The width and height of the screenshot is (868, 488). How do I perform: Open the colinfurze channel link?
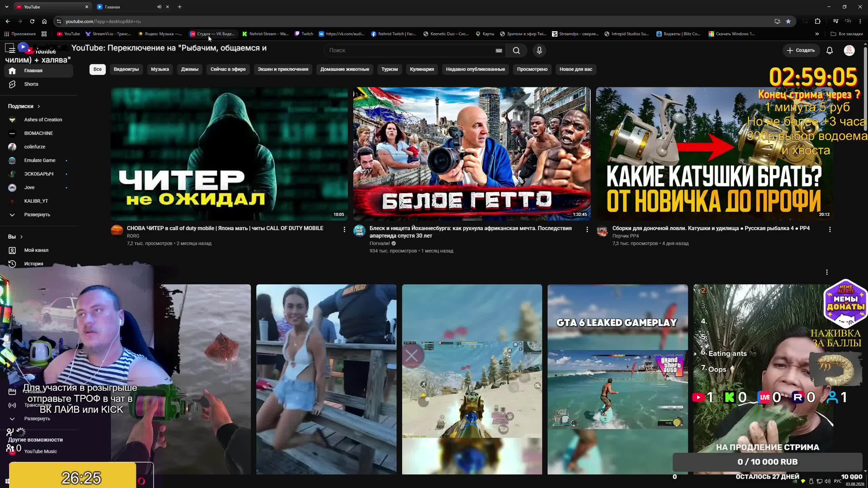tap(39, 147)
